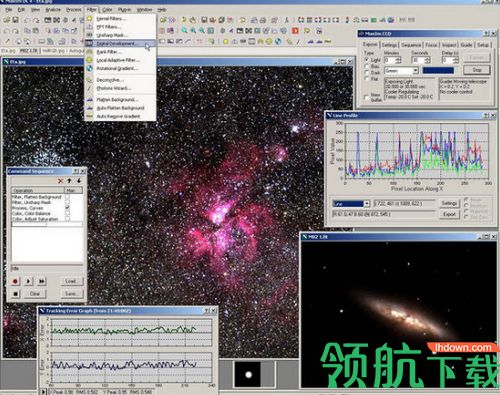Switch to the Setup tab in MaxIm CCD
The height and width of the screenshot is (395, 500).
pos(483,45)
